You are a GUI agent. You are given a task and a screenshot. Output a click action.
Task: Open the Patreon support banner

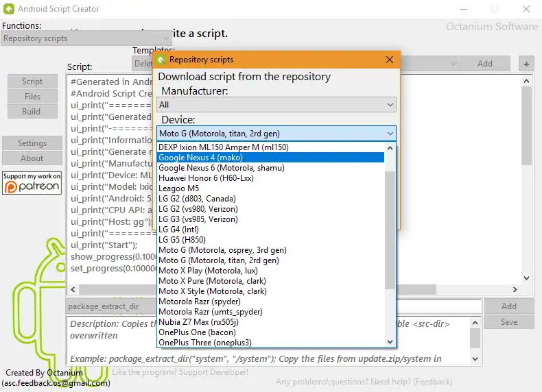[x=32, y=183]
